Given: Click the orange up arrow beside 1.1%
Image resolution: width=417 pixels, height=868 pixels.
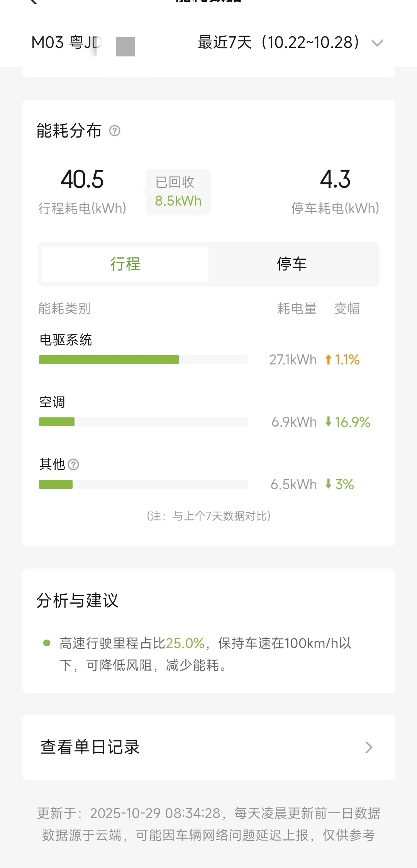Looking at the screenshot, I should point(328,360).
